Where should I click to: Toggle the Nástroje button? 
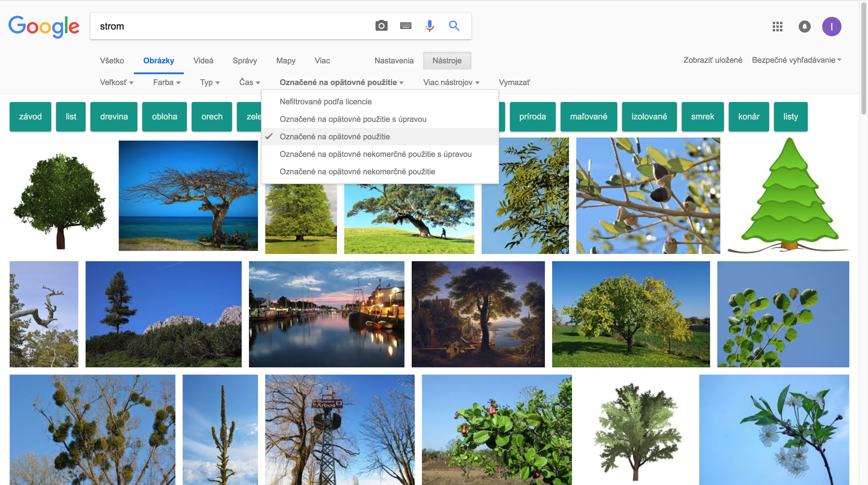(447, 61)
